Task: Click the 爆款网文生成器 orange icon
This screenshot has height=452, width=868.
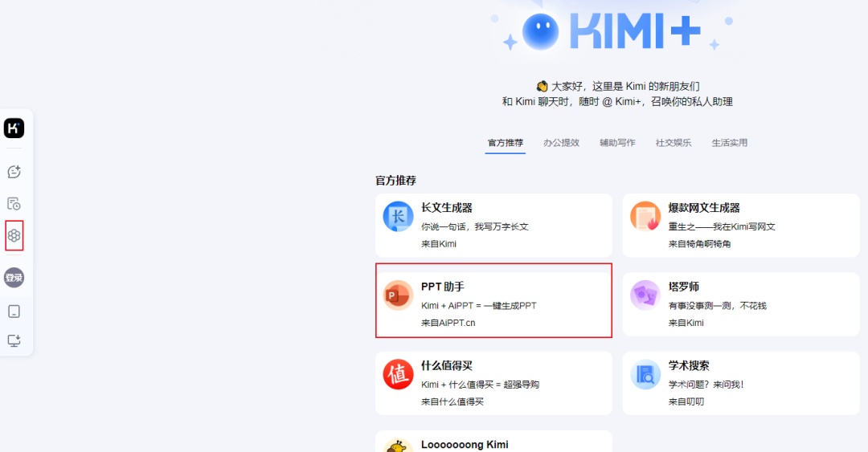Action: coord(645,216)
